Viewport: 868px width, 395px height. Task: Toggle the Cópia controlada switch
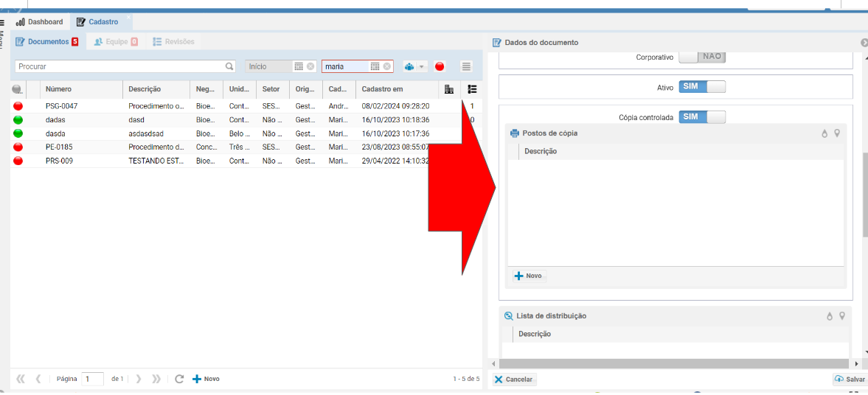pyautogui.click(x=702, y=117)
